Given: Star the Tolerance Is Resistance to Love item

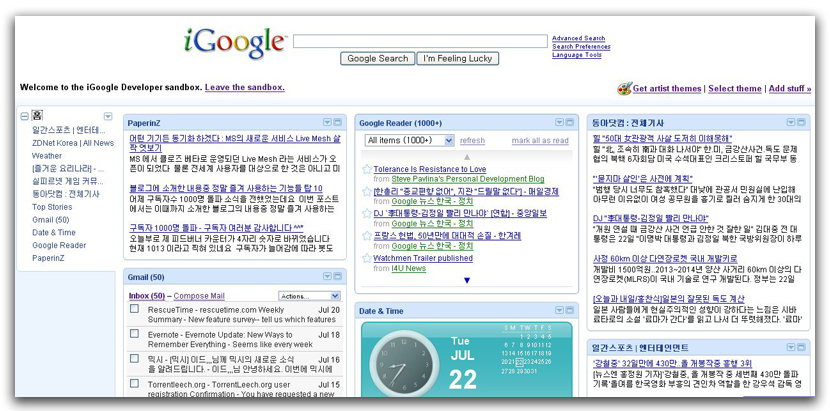Looking at the screenshot, I should click(367, 169).
